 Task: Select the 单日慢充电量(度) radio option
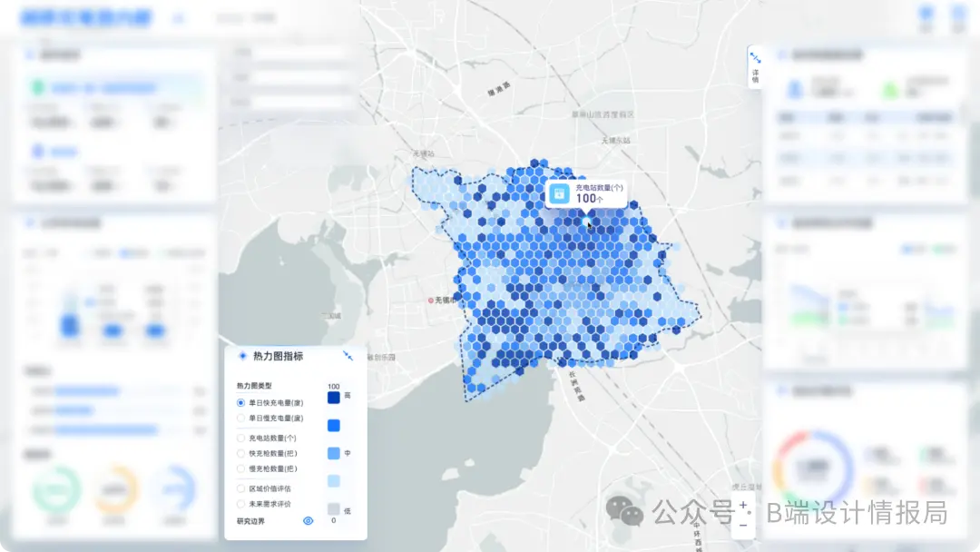(x=241, y=419)
